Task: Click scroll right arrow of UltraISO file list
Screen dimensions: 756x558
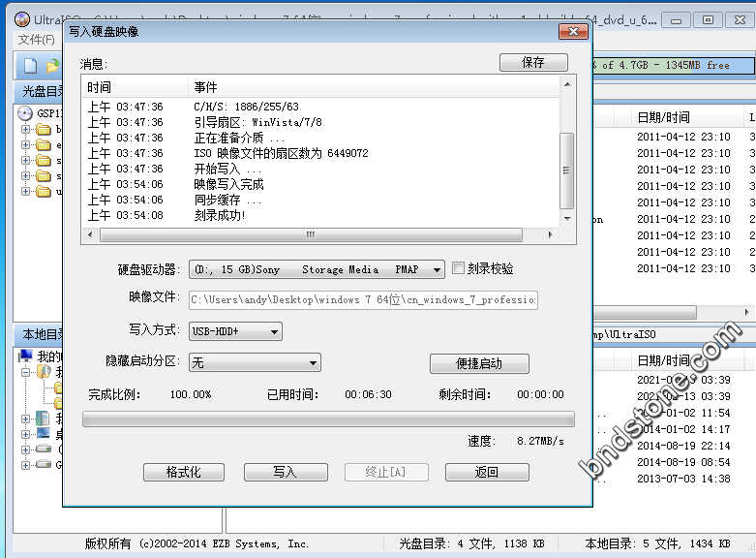Action: (747, 312)
